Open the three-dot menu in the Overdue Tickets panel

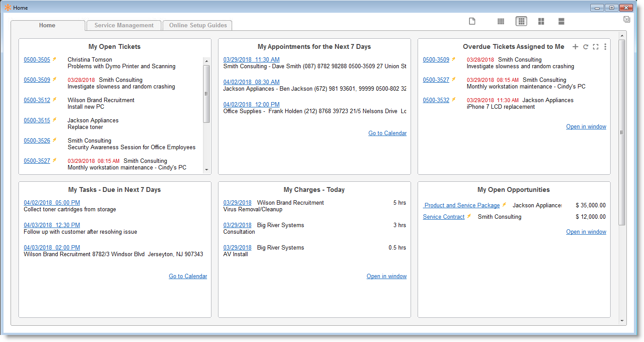605,47
